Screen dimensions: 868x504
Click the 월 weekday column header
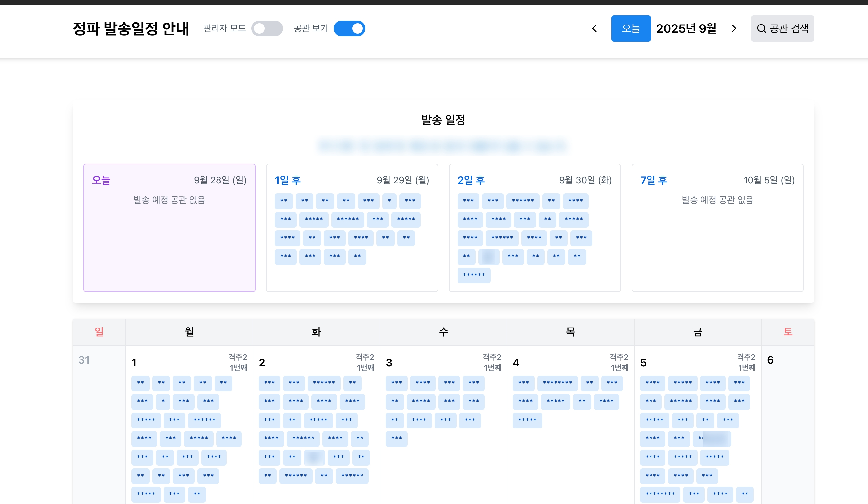189,332
